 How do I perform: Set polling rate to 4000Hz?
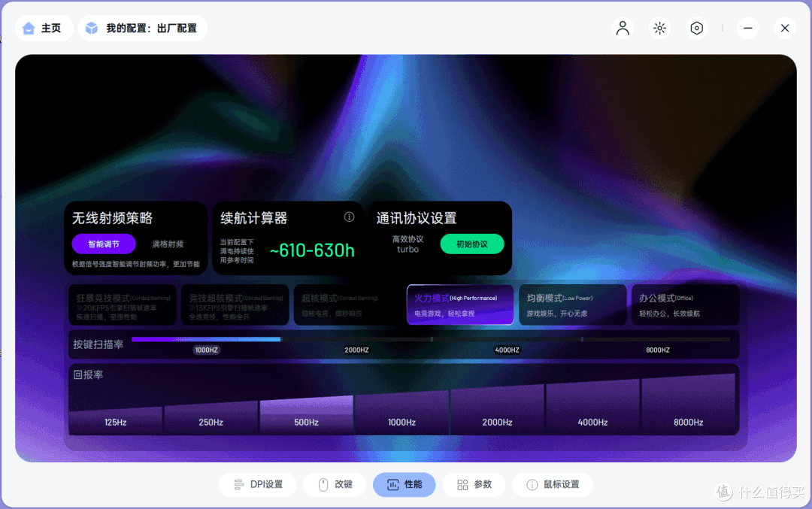point(592,407)
